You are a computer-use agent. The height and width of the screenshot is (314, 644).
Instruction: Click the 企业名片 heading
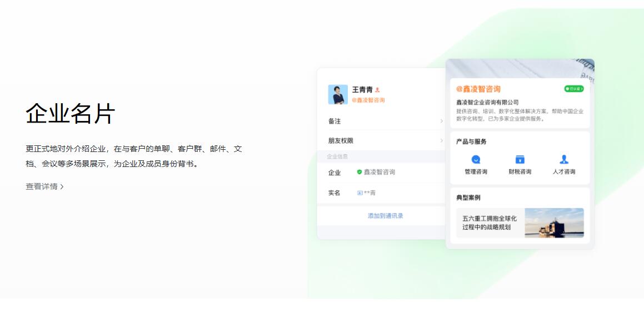click(x=70, y=113)
